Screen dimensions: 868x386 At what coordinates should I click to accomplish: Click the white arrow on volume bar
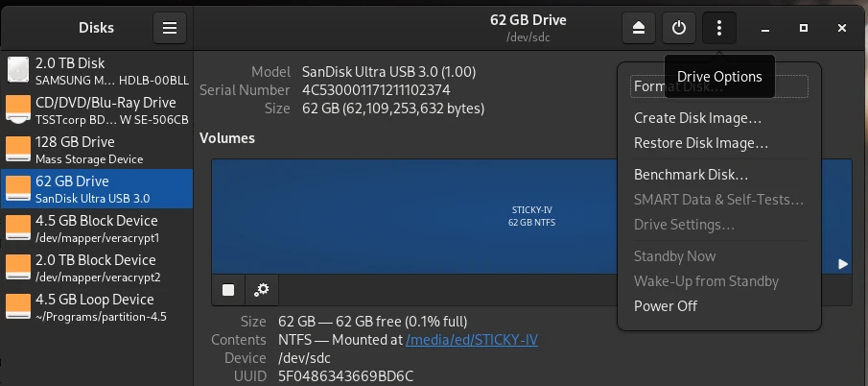843,264
